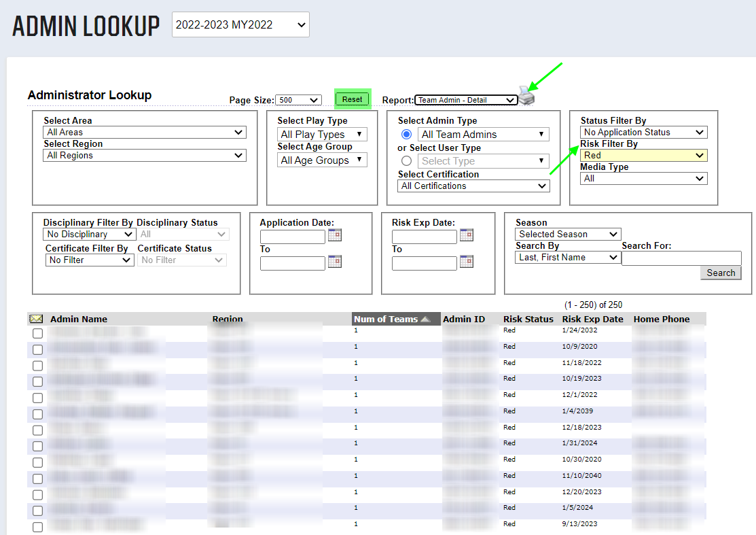Click the envelope icon in table header

coord(36,319)
